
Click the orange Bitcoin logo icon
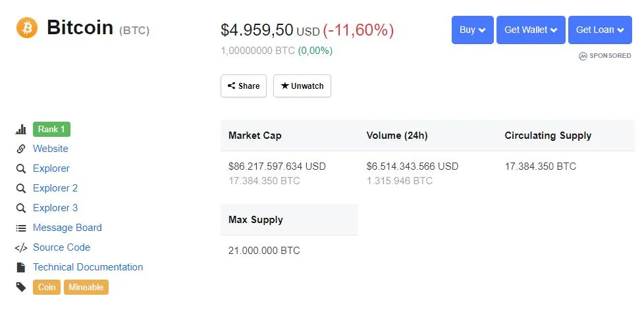pos(27,28)
